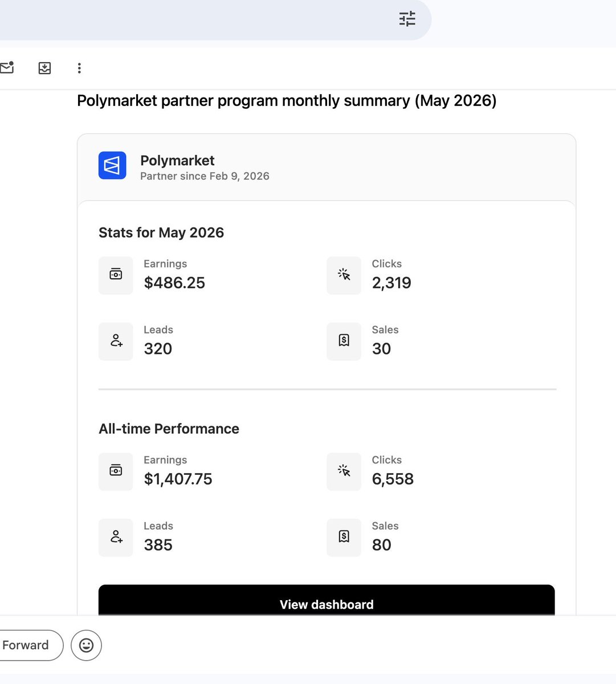Select the 385 all-time leads value

(x=158, y=545)
